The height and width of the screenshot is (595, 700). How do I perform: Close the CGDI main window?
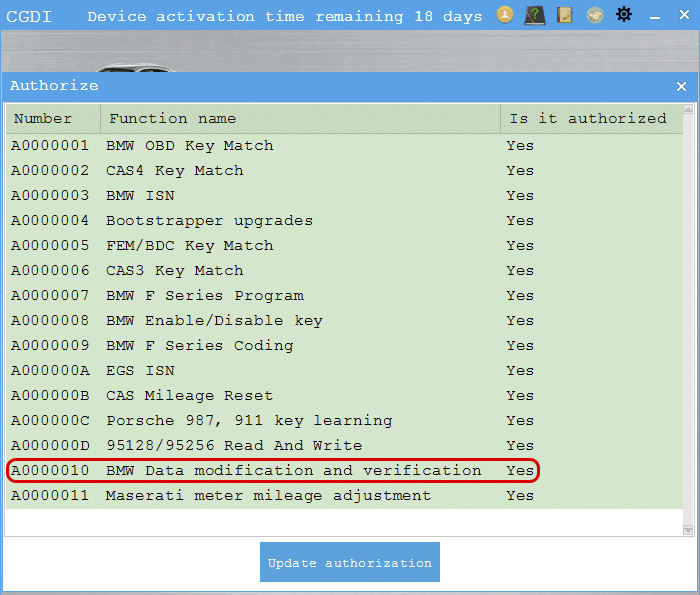684,15
